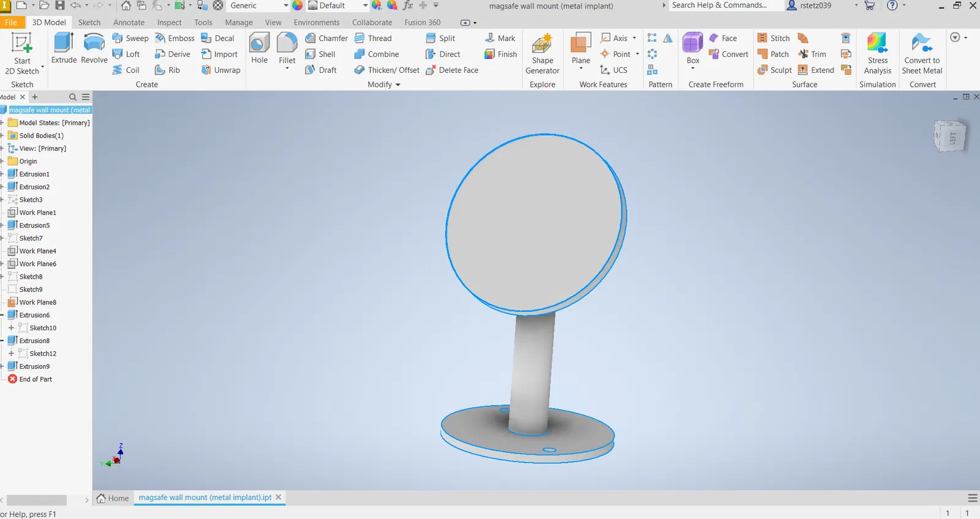Open Thicken/Offset tool
Screen dimensions: 980x519
coord(387,70)
